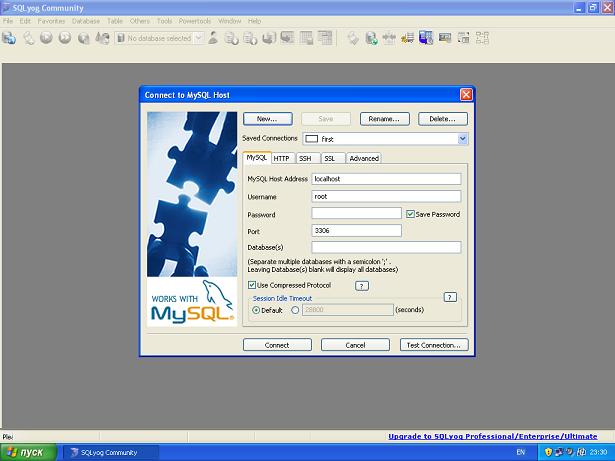Open the Tools menu
Viewport: 615px width, 461px height.
click(164, 21)
